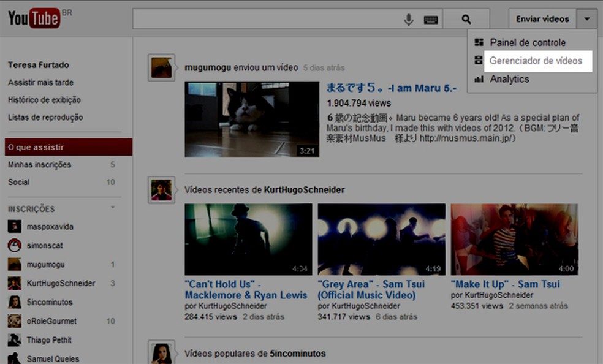Click Samuel Queles sidebar avatar

click(15, 358)
